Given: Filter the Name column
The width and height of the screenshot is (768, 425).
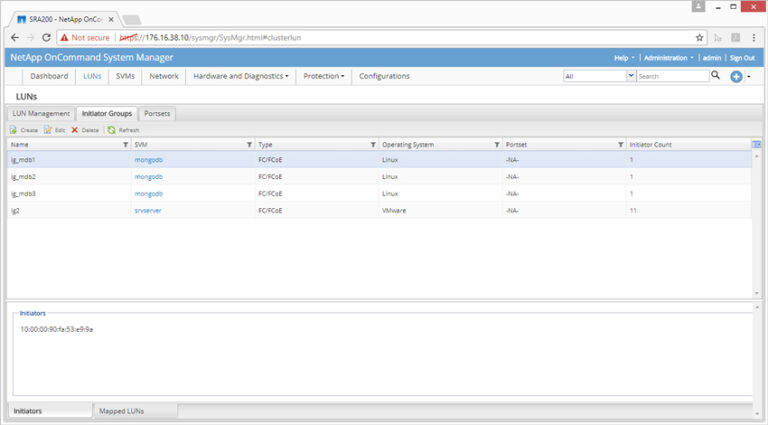Looking at the screenshot, I should tap(125, 144).
